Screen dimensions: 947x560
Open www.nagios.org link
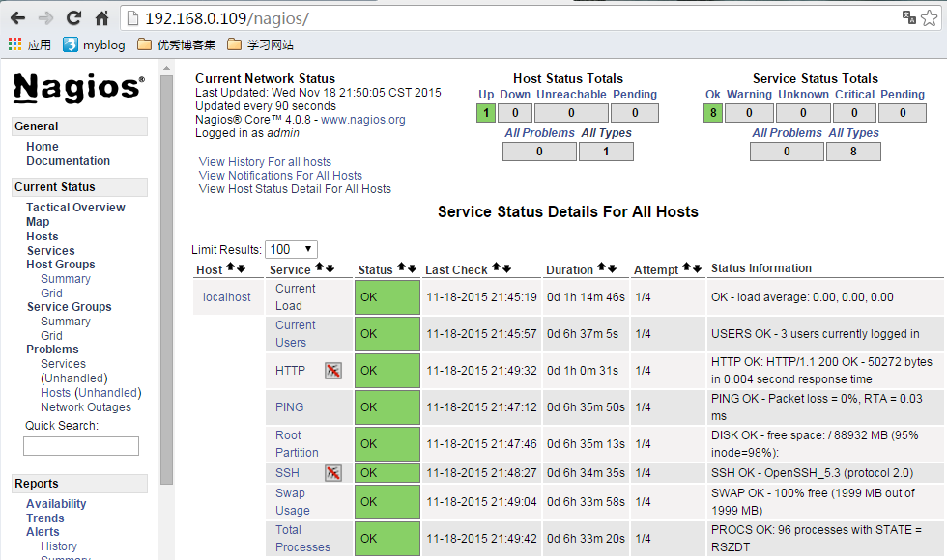[363, 120]
